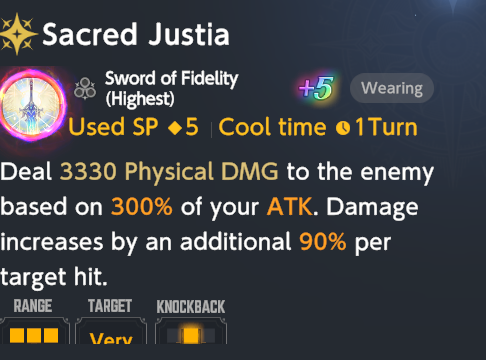The width and height of the screenshot is (486, 360).
Task: Click the 90% additional damage value
Action: [323, 241]
